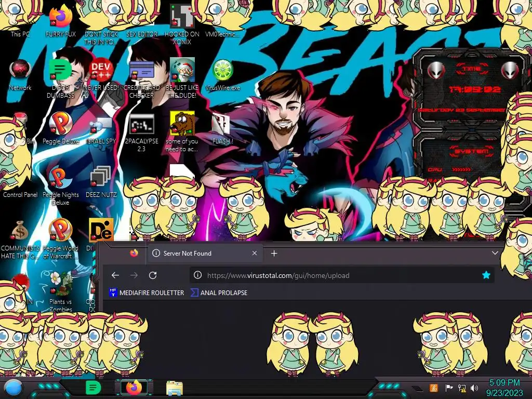Open File Explorer from taskbar
Image resolution: width=532 pixels, height=399 pixels.
[x=175, y=388]
